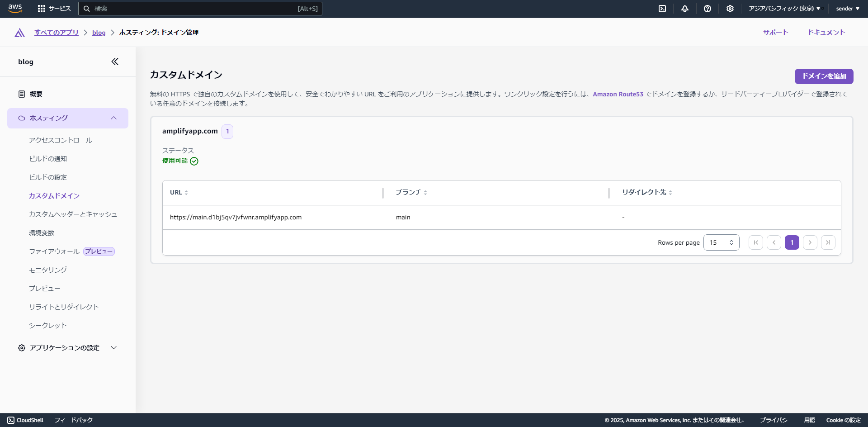Open 環境変数 in sidebar
Image resolution: width=868 pixels, height=427 pixels.
click(x=42, y=233)
